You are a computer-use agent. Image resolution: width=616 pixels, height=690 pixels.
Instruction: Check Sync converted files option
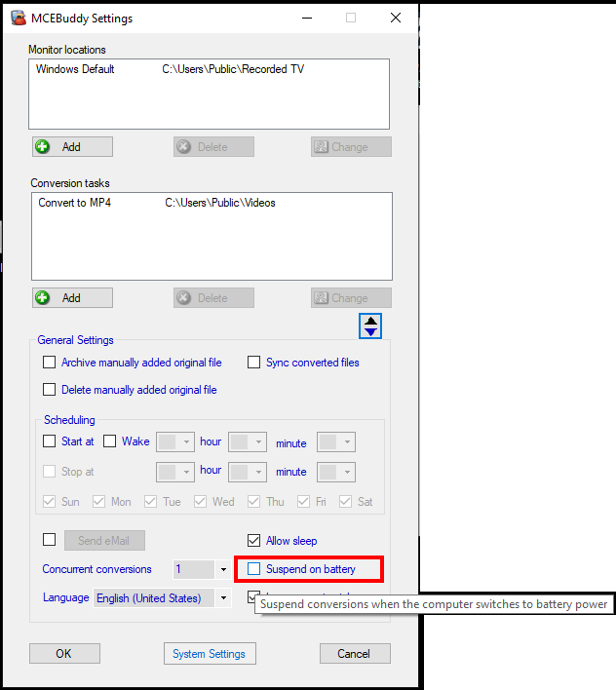(253, 363)
